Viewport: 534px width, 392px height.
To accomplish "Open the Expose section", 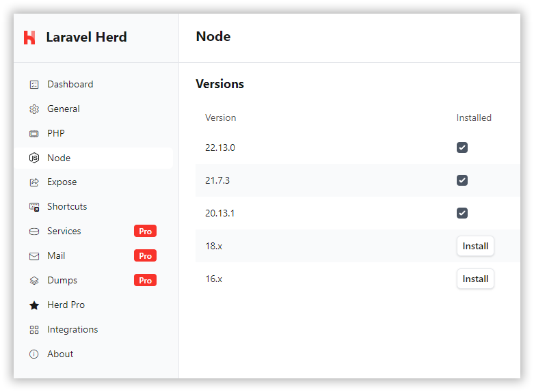I will pos(94,182).
